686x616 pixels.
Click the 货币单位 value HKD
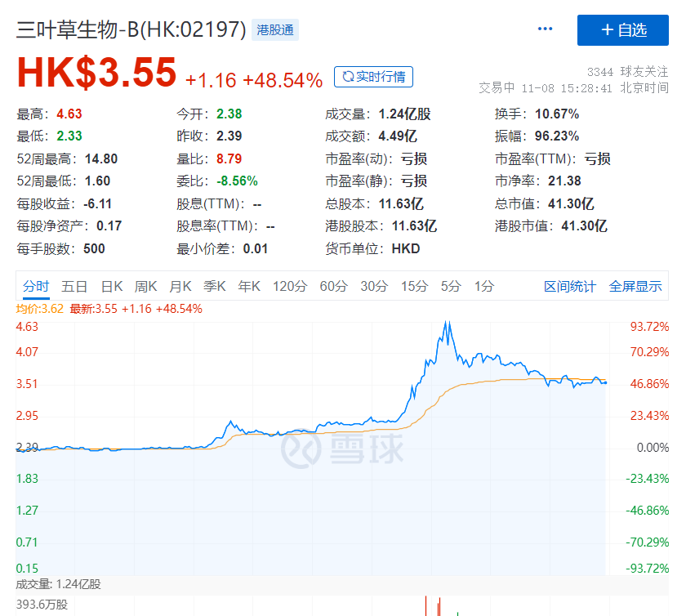[406, 248]
